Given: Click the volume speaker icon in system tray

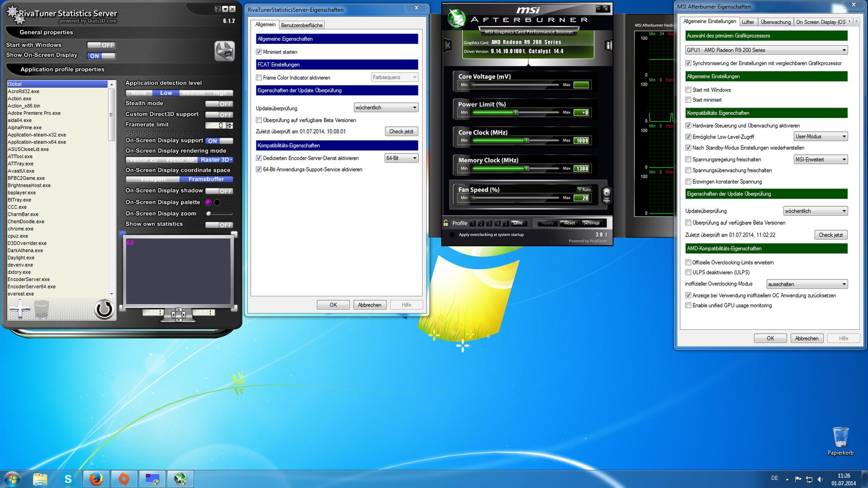Looking at the screenshot, I should pos(820,479).
